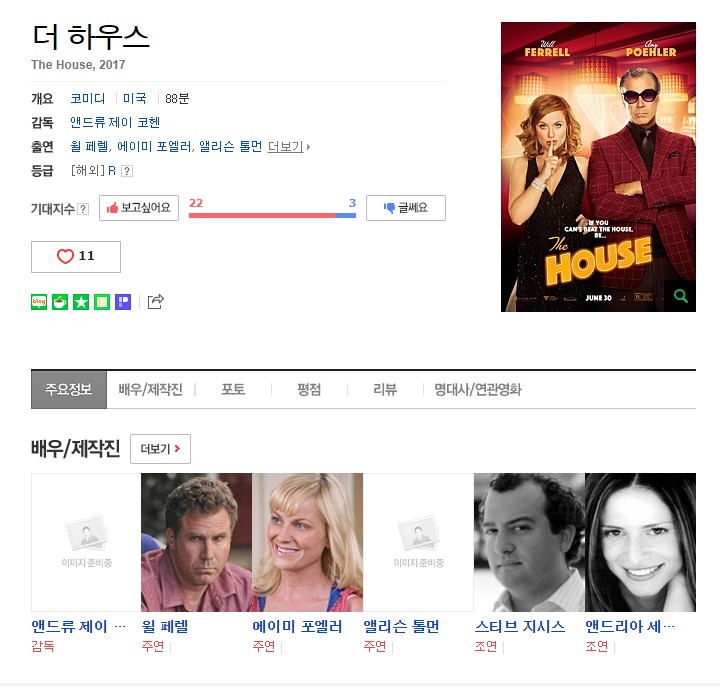Click name 앤드류 제이 under the director photo
This screenshot has height=687, width=720.
78,626
